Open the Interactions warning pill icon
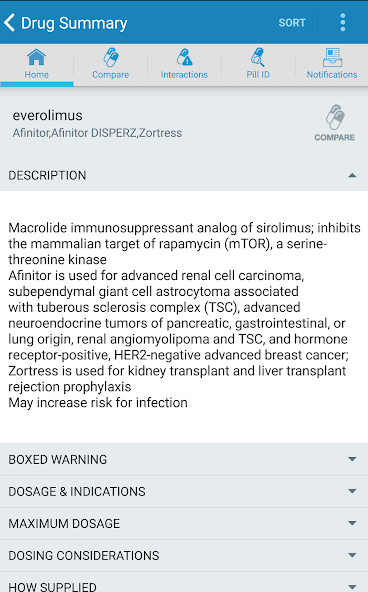 pyautogui.click(x=184, y=57)
